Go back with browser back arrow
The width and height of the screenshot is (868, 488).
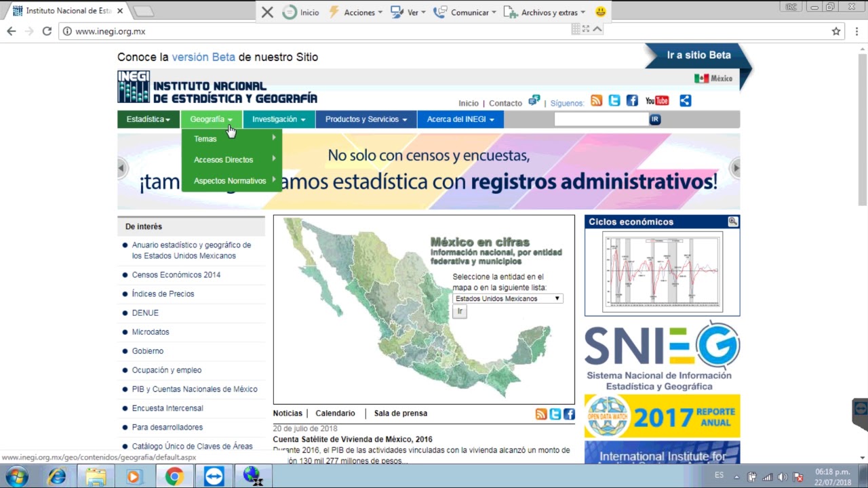pyautogui.click(x=12, y=31)
